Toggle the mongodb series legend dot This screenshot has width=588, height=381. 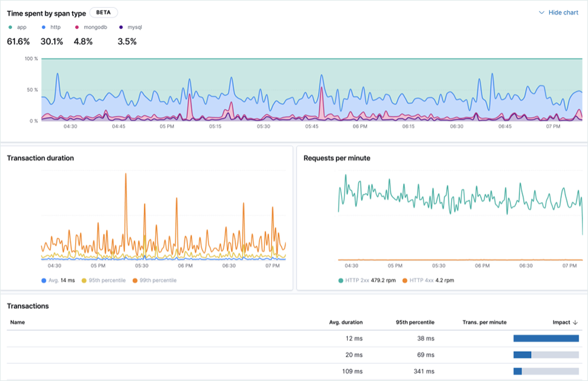tap(77, 27)
